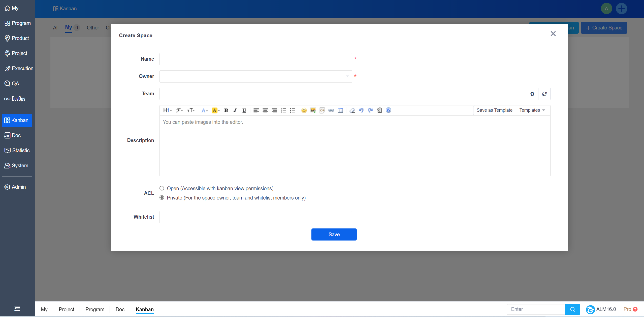The width and height of the screenshot is (644, 317).
Task: Select the Private ACL radio option
Action: (x=162, y=197)
